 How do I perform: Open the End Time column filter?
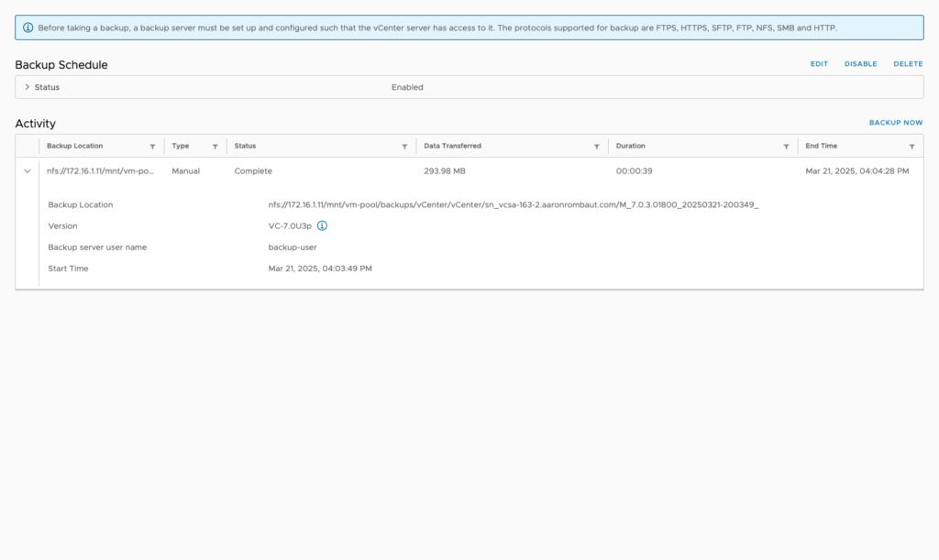click(911, 147)
